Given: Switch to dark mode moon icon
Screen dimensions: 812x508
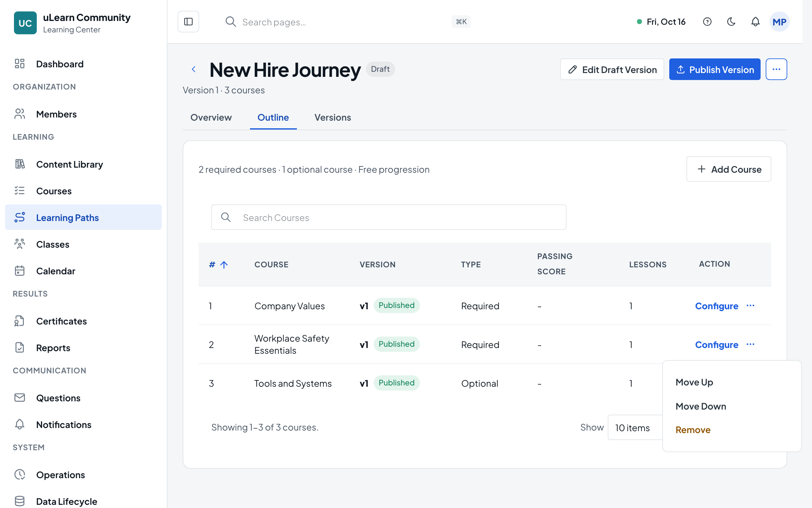Looking at the screenshot, I should (731, 22).
